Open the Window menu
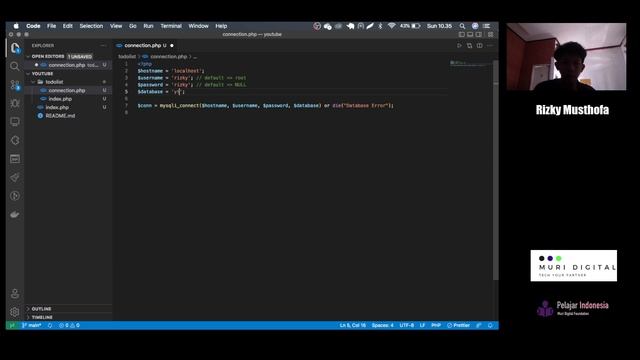This screenshot has width=640, height=360. click(x=198, y=26)
